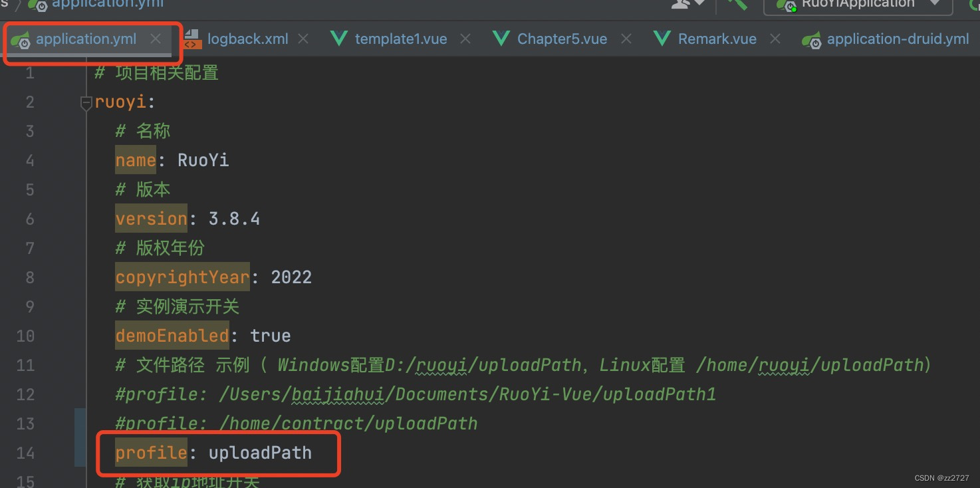Click the '# 名称' comment line
This screenshot has width=980, height=488.
pyautogui.click(x=143, y=131)
